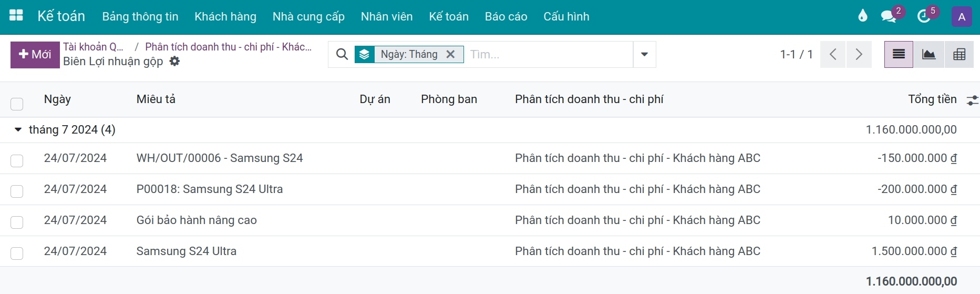Screen dimensions: 980x294
Task: Click the -200.000.000 đ amount cell
Action: pyautogui.click(x=917, y=189)
